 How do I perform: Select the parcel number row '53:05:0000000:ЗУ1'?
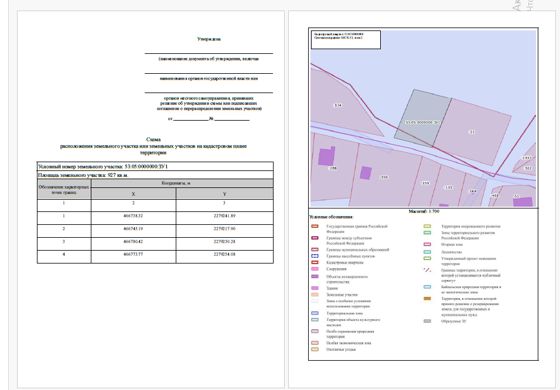[155, 166]
